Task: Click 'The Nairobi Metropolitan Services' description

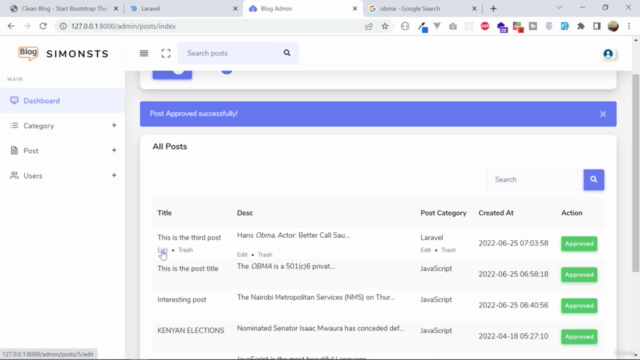Action: click(x=316, y=298)
